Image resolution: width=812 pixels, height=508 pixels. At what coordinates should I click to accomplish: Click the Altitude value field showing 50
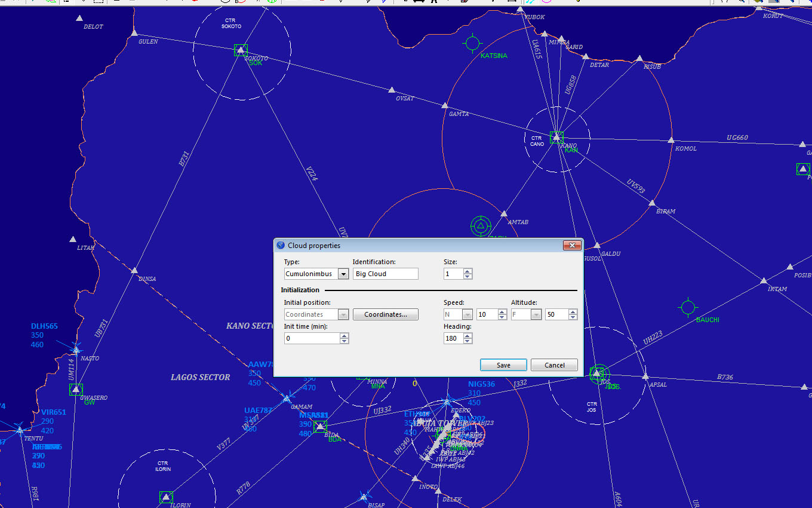(557, 314)
